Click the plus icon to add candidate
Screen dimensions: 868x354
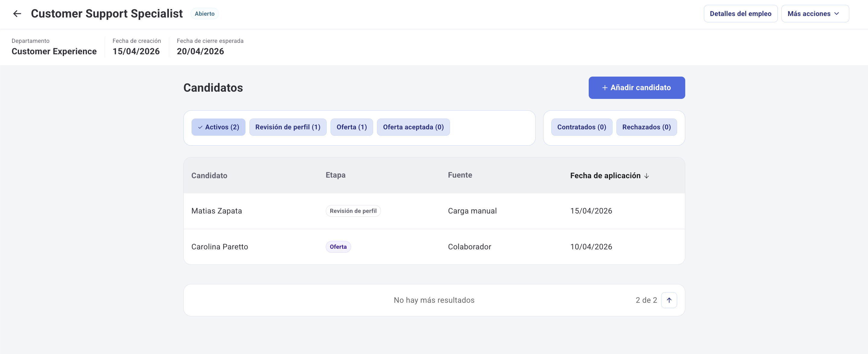tap(604, 87)
